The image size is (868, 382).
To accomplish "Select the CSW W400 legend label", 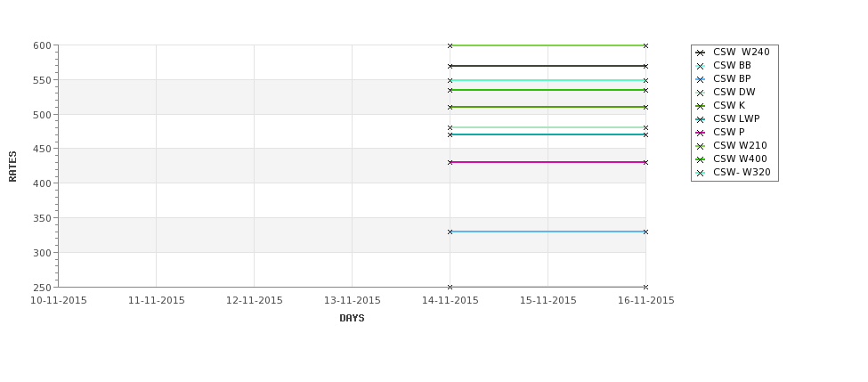I will [740, 158].
